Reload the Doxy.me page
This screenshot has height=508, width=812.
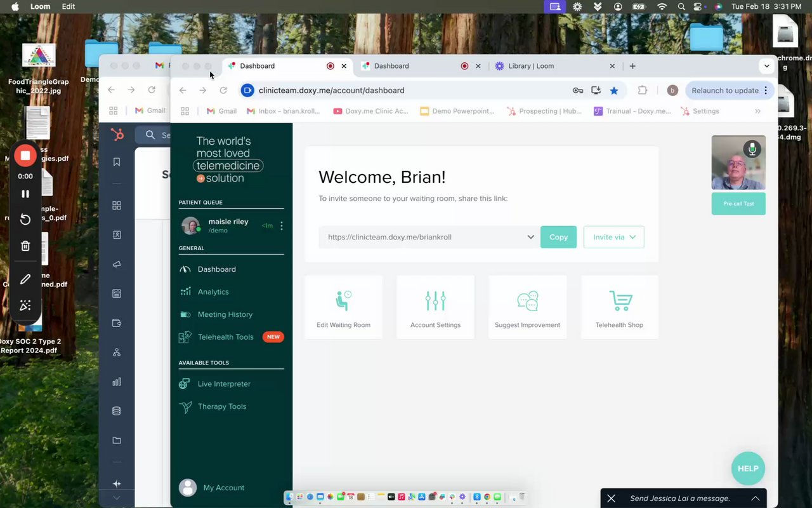tap(223, 90)
